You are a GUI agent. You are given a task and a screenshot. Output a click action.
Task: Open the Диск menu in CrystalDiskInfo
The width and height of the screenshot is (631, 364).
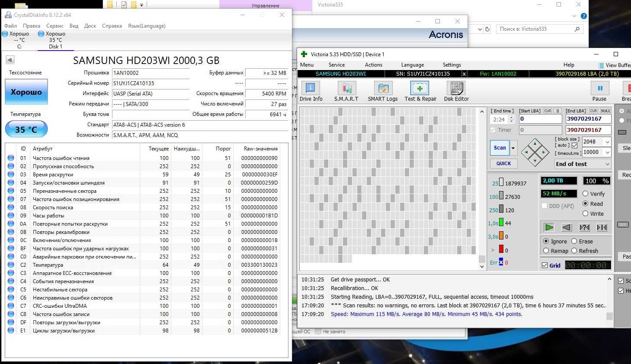click(90, 26)
